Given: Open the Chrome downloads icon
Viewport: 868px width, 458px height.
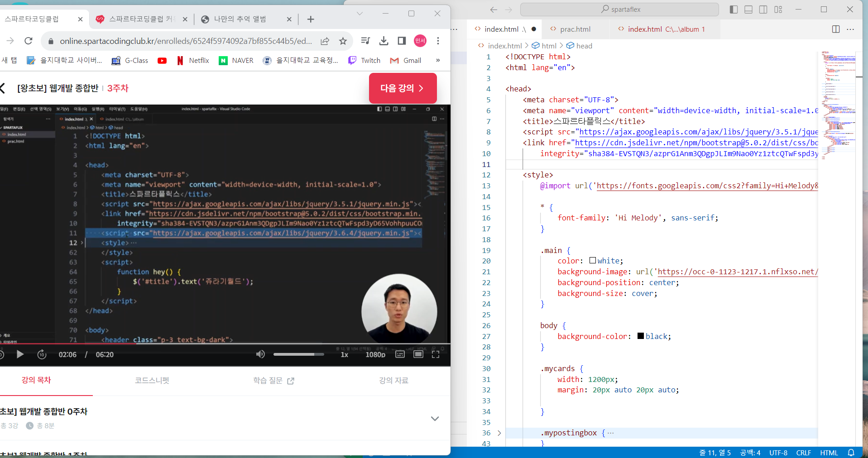Looking at the screenshot, I should coord(384,41).
